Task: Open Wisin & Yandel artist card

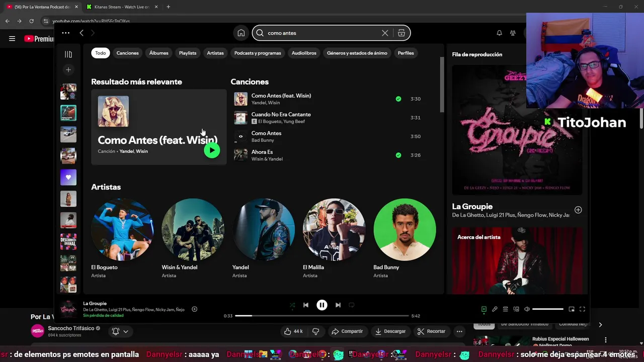Action: point(193,238)
